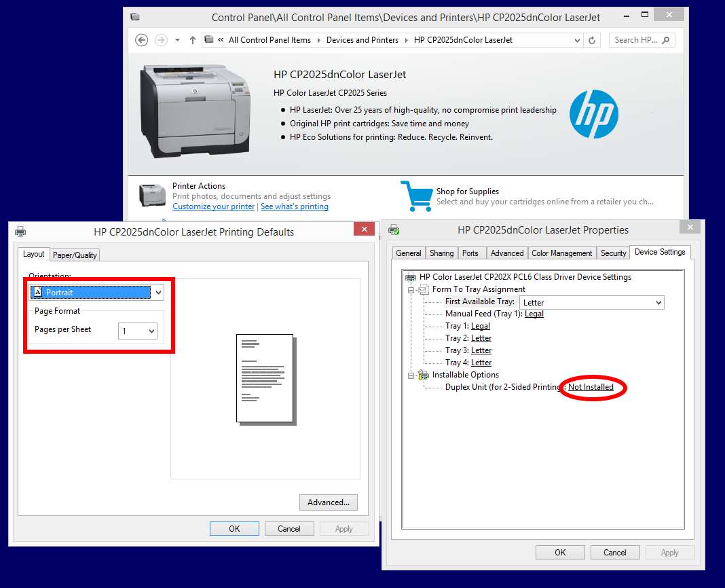
Task: Switch to Layout tab in Printing Defaults
Action: pyautogui.click(x=34, y=254)
